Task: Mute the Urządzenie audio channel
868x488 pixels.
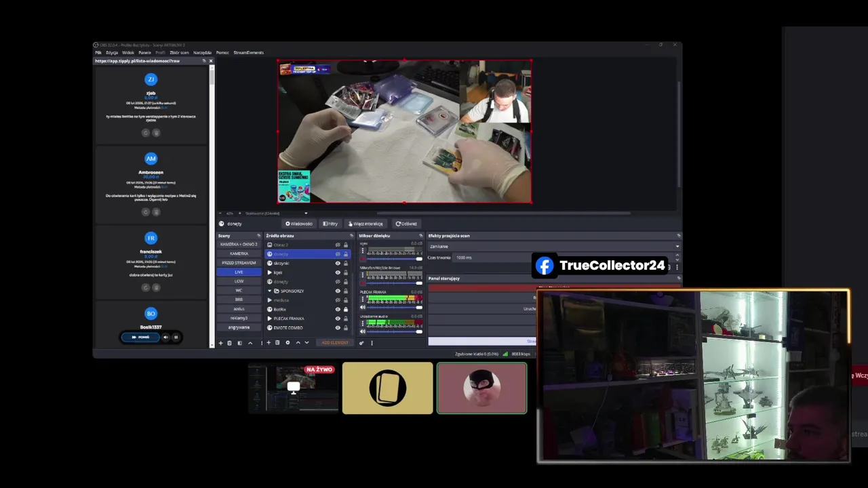Action: click(363, 331)
